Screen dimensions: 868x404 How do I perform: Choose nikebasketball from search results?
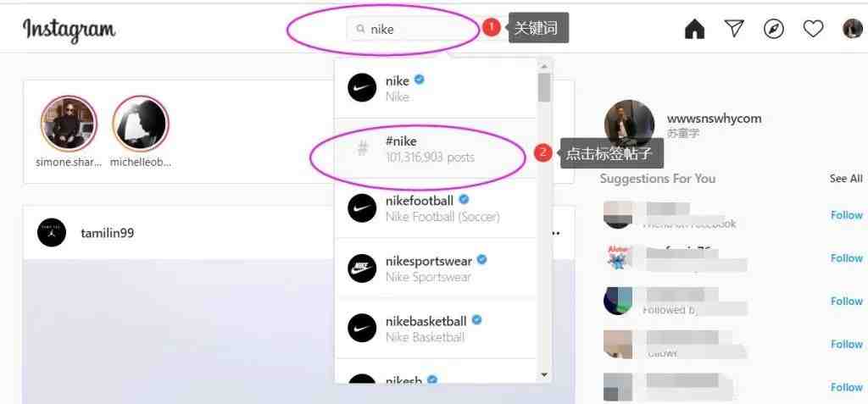(x=437, y=329)
